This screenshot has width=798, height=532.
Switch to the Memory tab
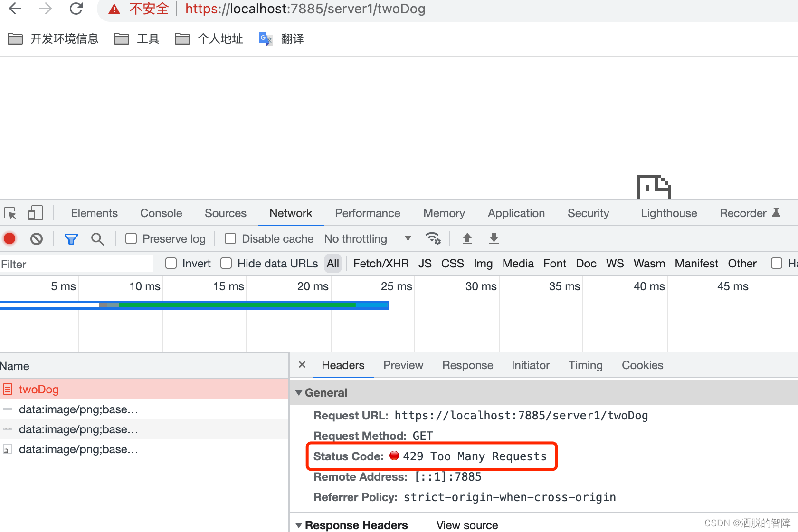point(444,213)
